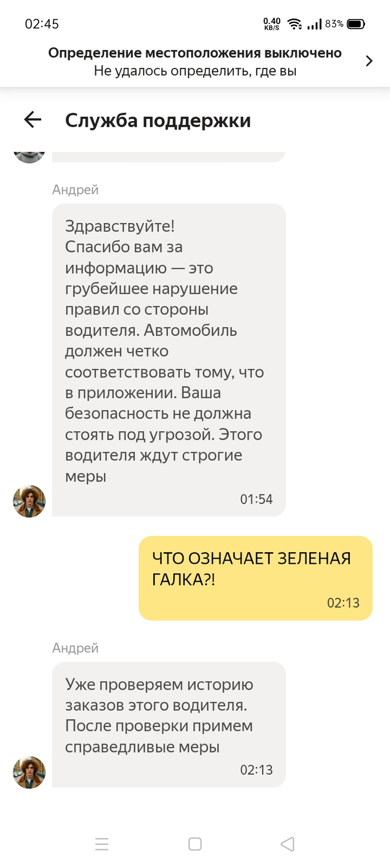Tap Андрей's avatar beside the last message
390x868 pixels.
point(29,772)
